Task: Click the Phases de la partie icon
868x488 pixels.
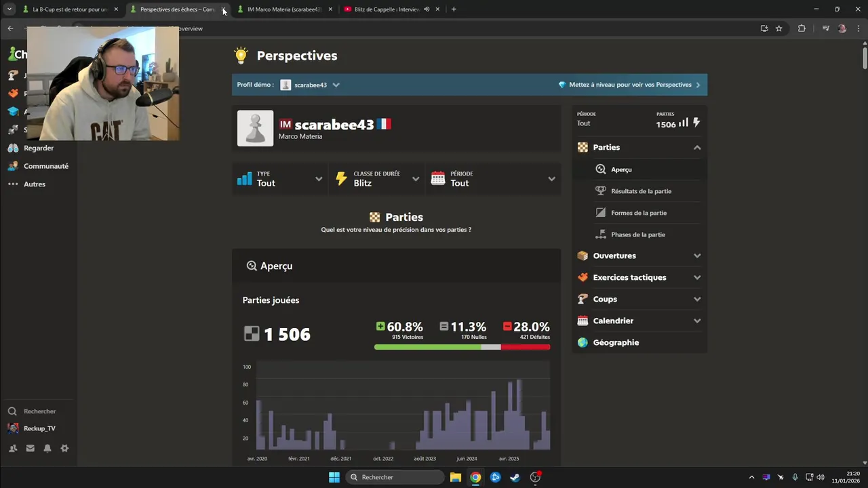Action: [x=600, y=235]
